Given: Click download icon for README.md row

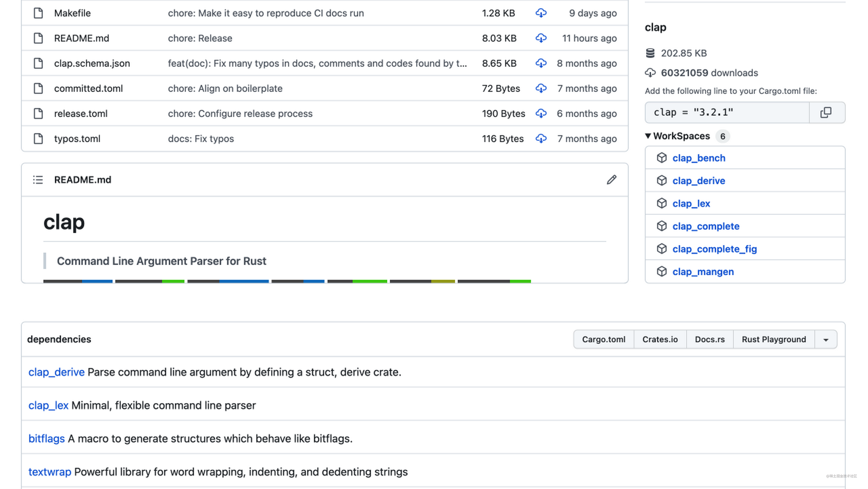Looking at the screenshot, I should coord(541,38).
